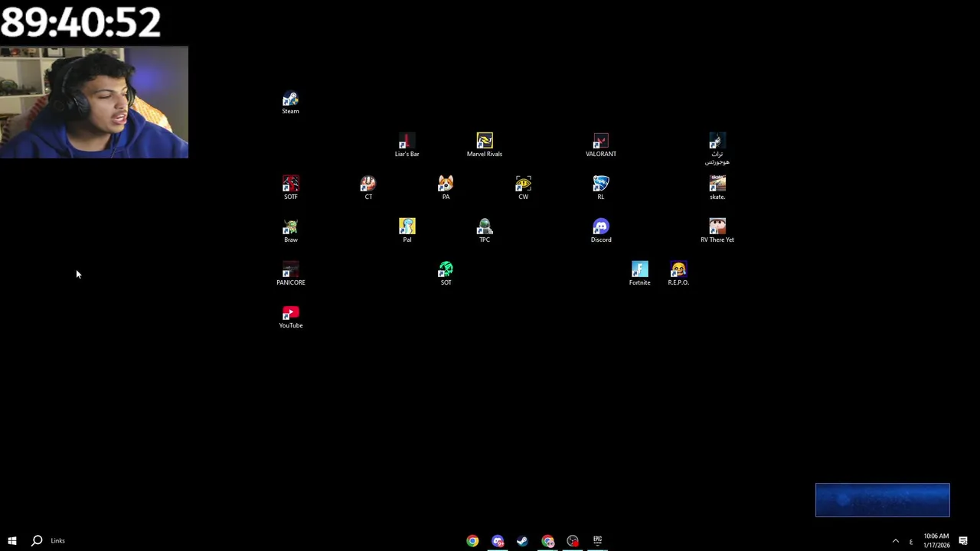
Task: Open the YouTube desktop shortcut
Action: [291, 317]
